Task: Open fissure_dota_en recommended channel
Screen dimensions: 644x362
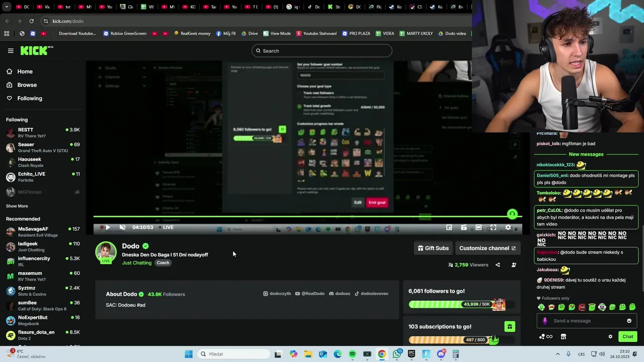Action: 43,335
